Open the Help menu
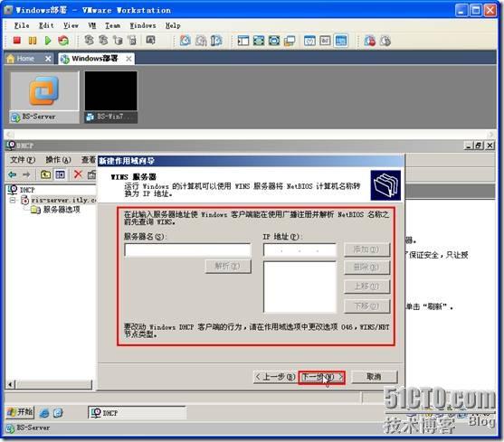The image size is (504, 442). coord(173,25)
